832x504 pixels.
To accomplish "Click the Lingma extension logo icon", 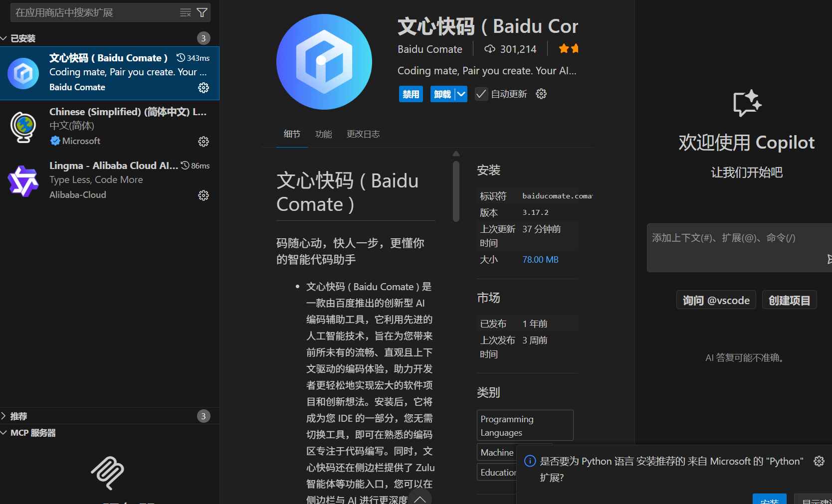I will pyautogui.click(x=23, y=181).
